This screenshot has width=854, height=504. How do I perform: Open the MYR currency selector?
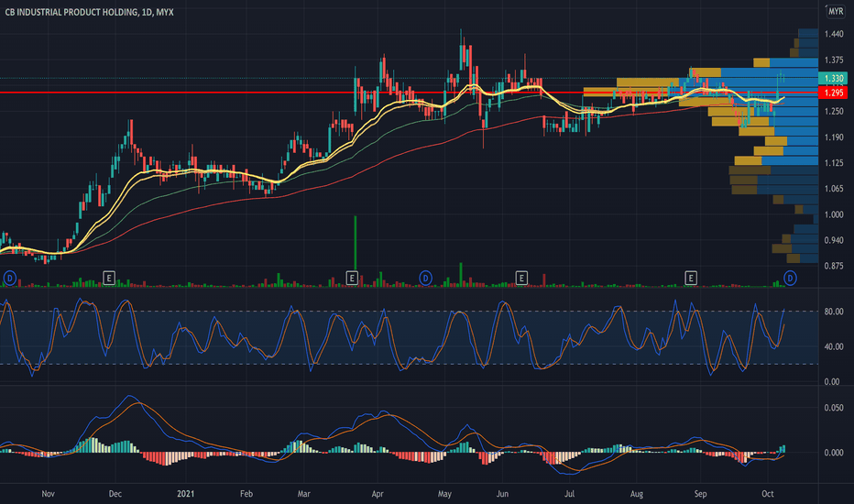pos(836,11)
